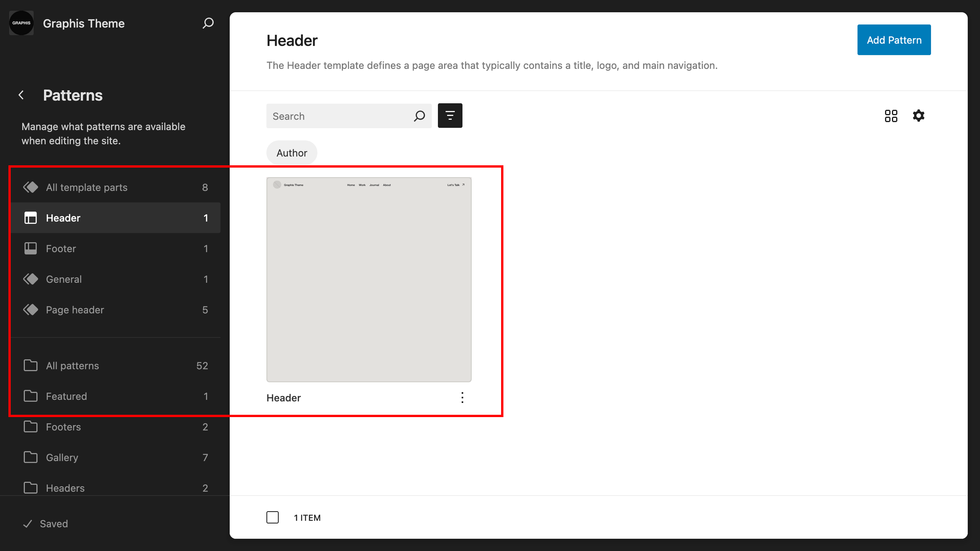
Task: Switch layout with grid view icon
Action: (891, 116)
